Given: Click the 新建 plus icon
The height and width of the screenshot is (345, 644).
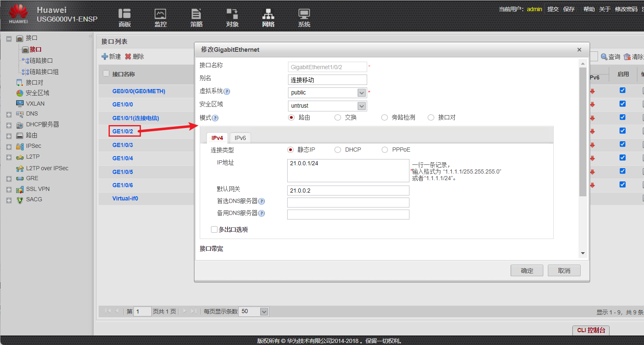Looking at the screenshot, I should point(105,56).
